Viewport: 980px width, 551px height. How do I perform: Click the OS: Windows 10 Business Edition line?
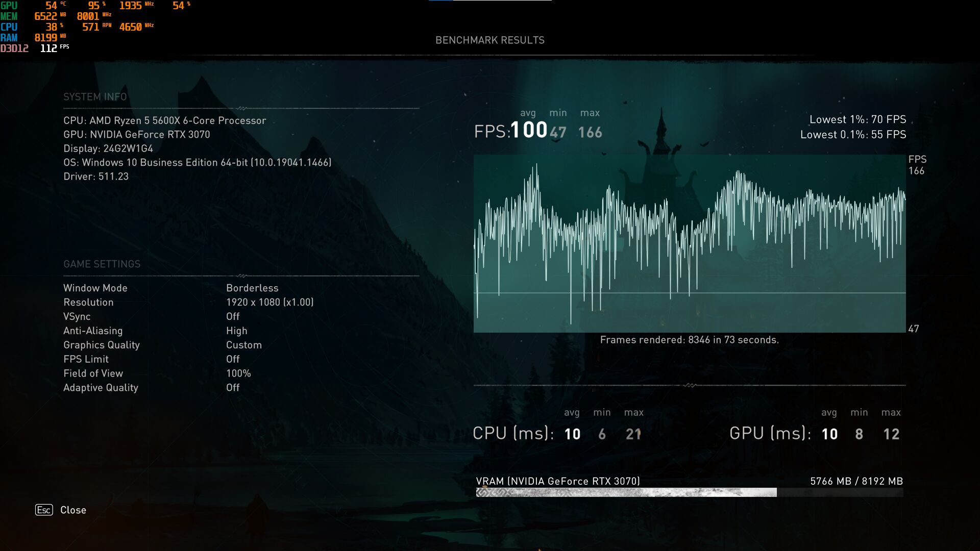198,162
